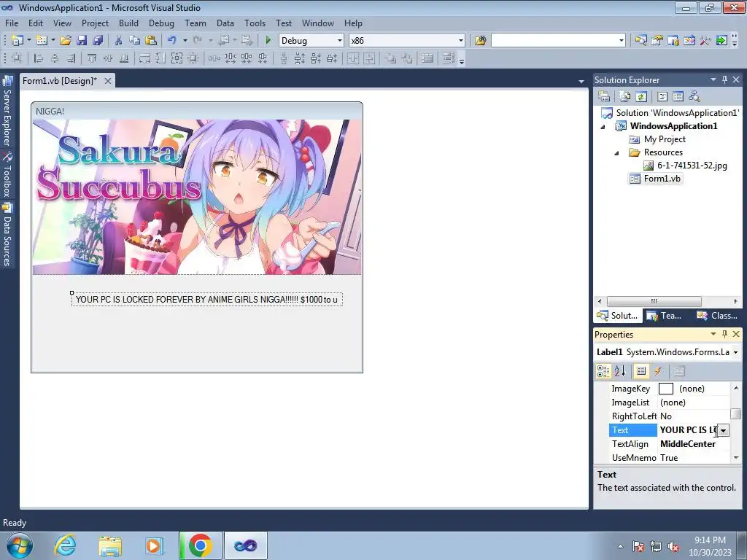Click the Find in Files binoculars icon
This screenshot has width=747, height=560.
point(480,41)
